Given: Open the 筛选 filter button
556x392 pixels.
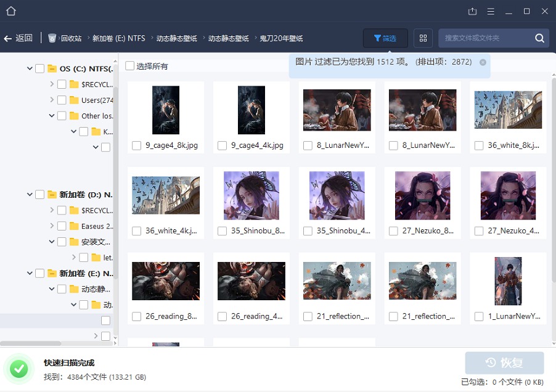Looking at the screenshot, I should [385, 38].
